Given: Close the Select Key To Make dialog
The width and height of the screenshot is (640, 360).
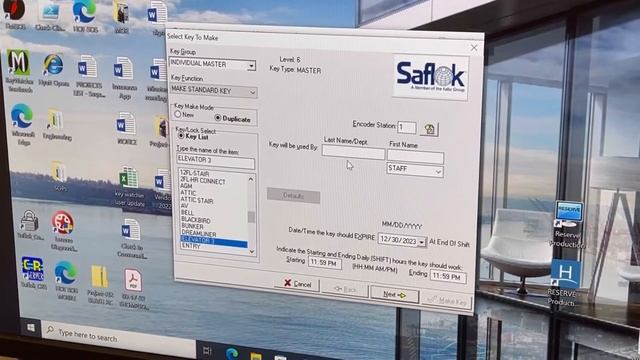Looking at the screenshot, I should [474, 48].
